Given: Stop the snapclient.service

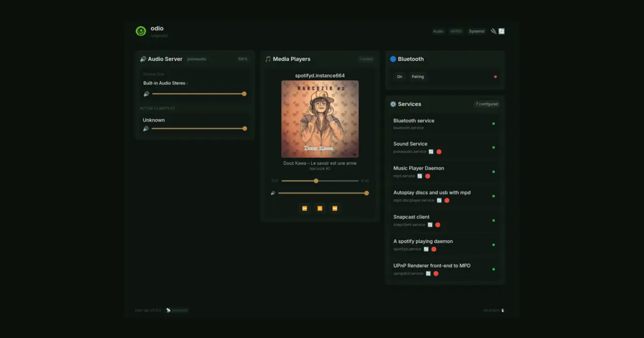Looking at the screenshot, I should tap(438, 225).
